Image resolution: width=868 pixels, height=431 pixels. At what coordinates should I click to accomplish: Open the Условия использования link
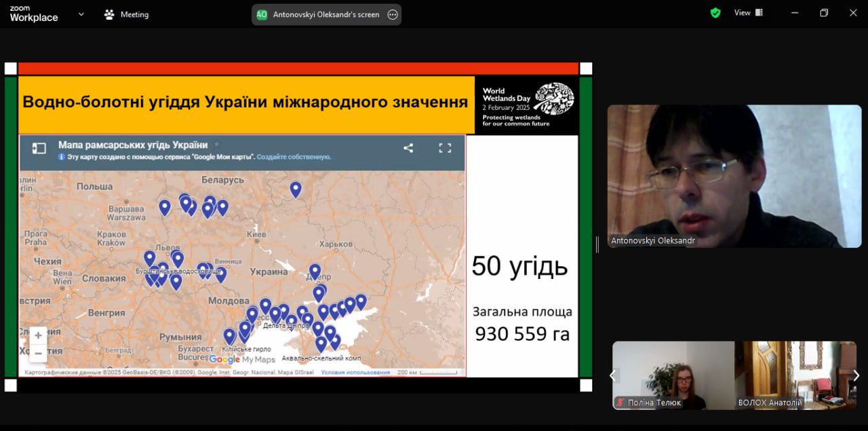click(x=355, y=372)
